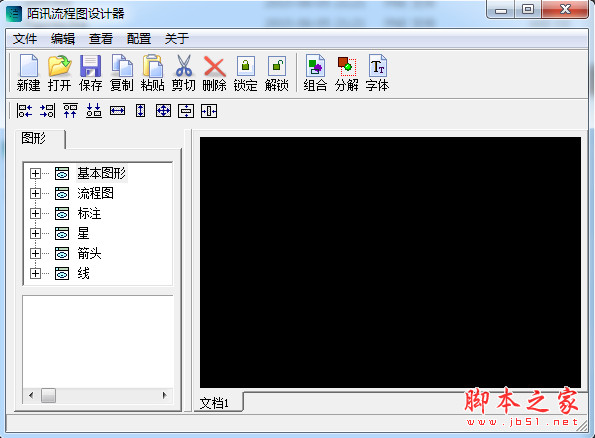Click the application icon in the title bar
595x438 pixels.
click(x=14, y=14)
